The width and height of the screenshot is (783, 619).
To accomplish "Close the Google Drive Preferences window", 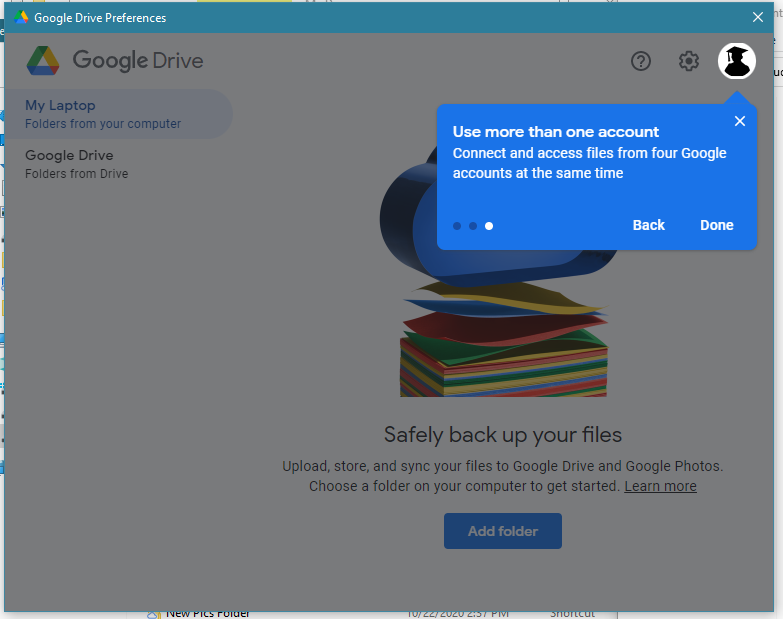I will tap(758, 17).
